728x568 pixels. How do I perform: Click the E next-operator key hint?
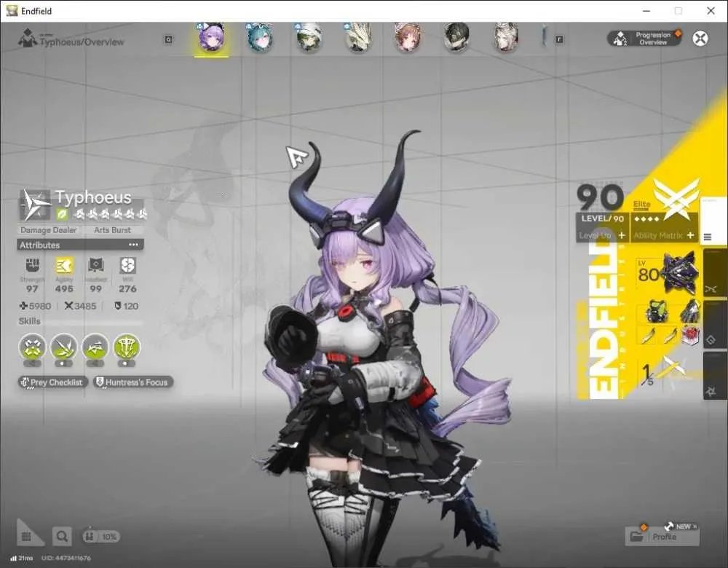[x=559, y=40]
